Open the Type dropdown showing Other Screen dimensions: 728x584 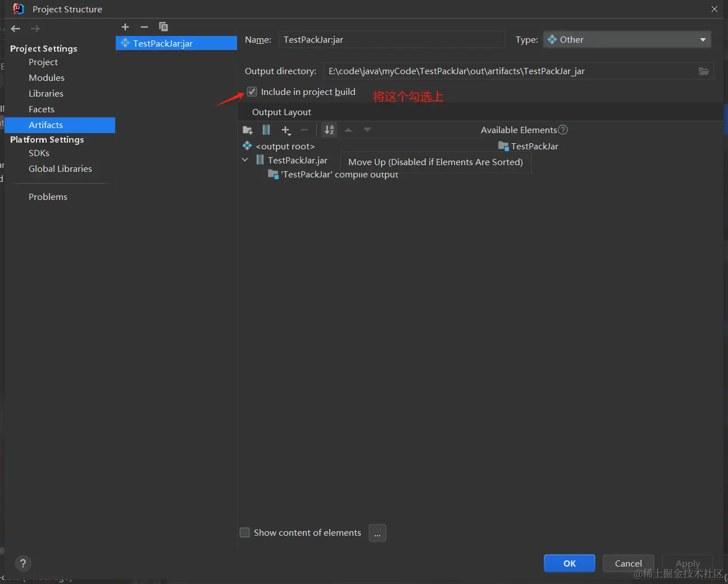point(627,40)
